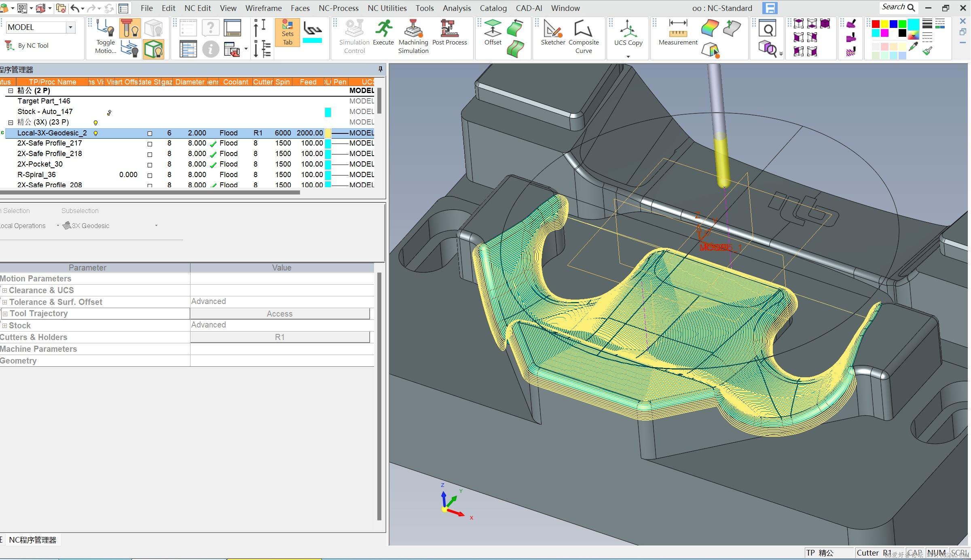Open the Sets Tab tool
This screenshot has width=971, height=560.
288,32
